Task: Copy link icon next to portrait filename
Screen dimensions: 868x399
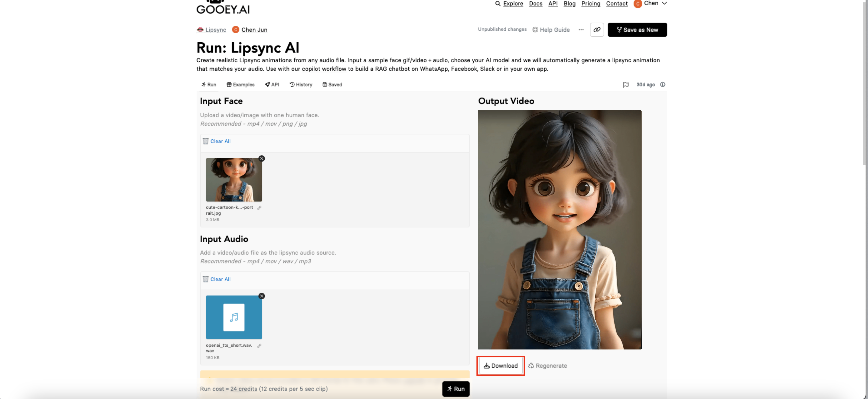Action: (259, 208)
